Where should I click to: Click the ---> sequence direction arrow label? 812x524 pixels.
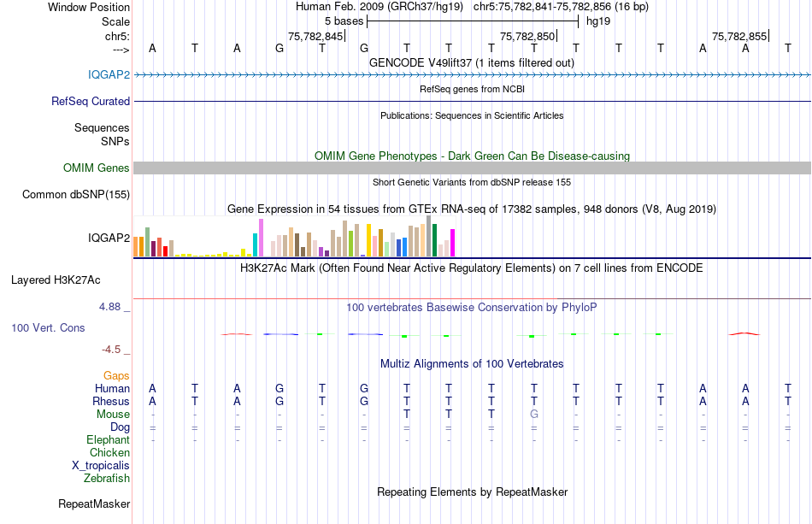(x=121, y=50)
